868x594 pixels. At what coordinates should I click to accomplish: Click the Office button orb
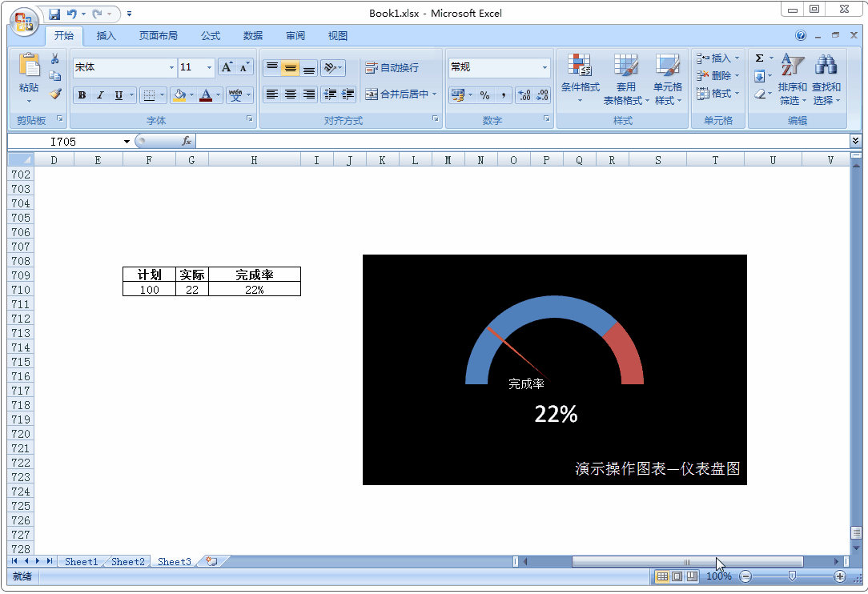click(x=24, y=22)
